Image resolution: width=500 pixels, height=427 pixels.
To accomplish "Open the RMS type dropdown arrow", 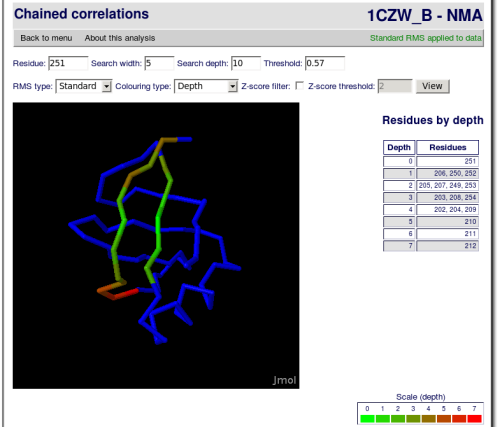I will coord(106,86).
